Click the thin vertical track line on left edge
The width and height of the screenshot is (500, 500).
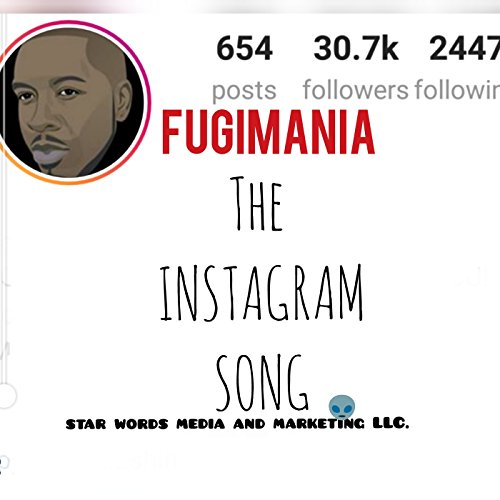pos(4,200)
